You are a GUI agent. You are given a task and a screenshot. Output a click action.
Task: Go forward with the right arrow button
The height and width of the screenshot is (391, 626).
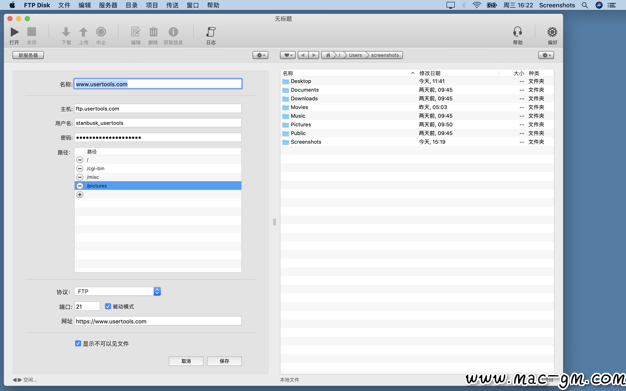[x=314, y=55]
